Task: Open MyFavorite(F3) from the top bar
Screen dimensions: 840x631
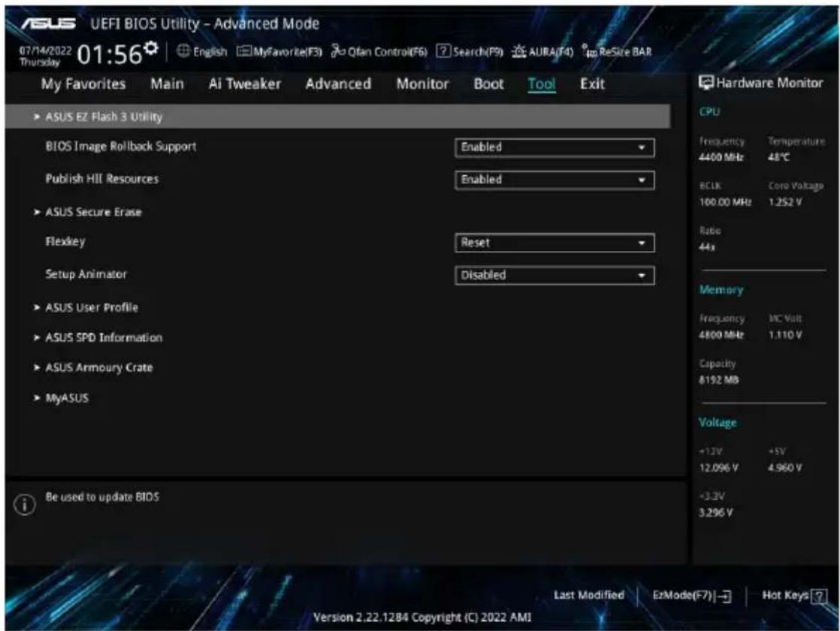Action: click(279, 51)
